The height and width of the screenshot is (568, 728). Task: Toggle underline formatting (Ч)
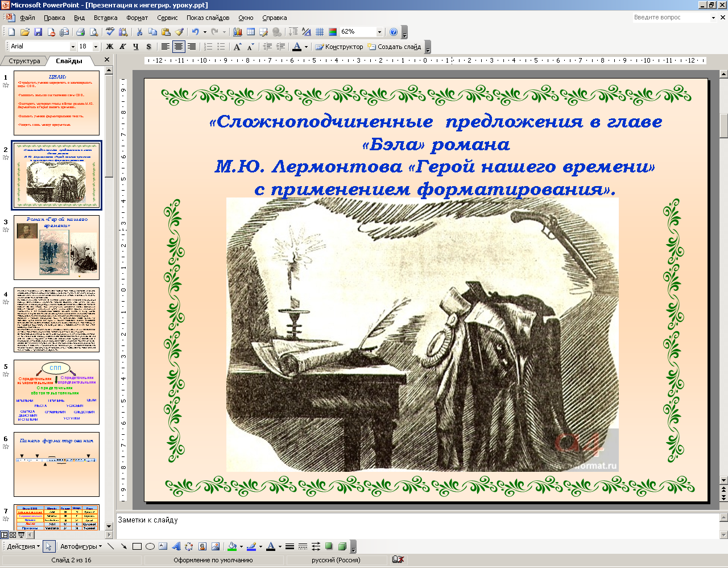click(135, 47)
